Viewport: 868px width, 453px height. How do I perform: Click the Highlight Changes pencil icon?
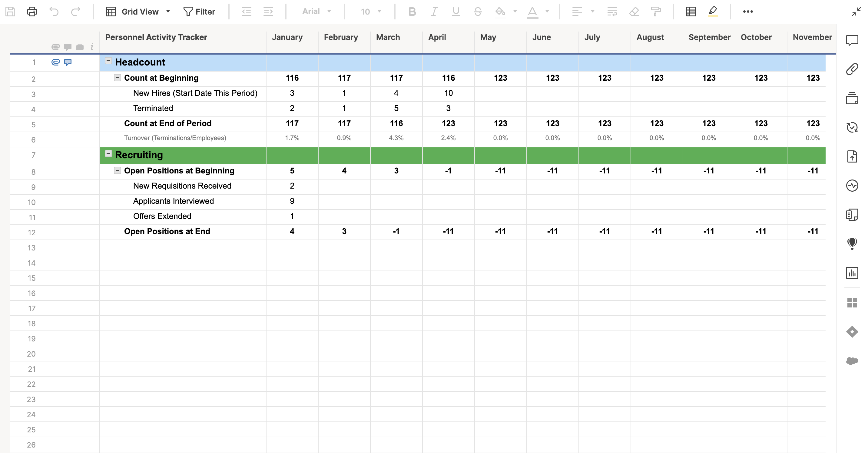point(713,12)
